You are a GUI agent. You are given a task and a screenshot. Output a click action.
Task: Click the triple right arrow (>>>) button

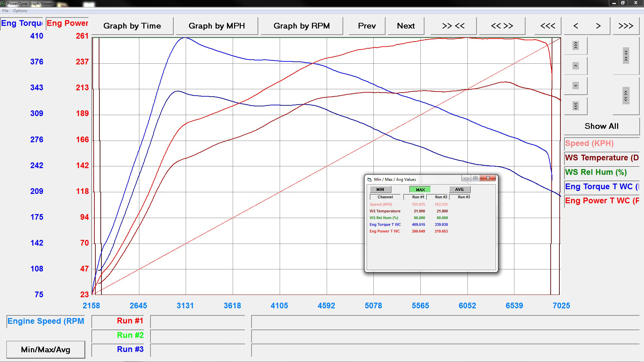coord(626,26)
